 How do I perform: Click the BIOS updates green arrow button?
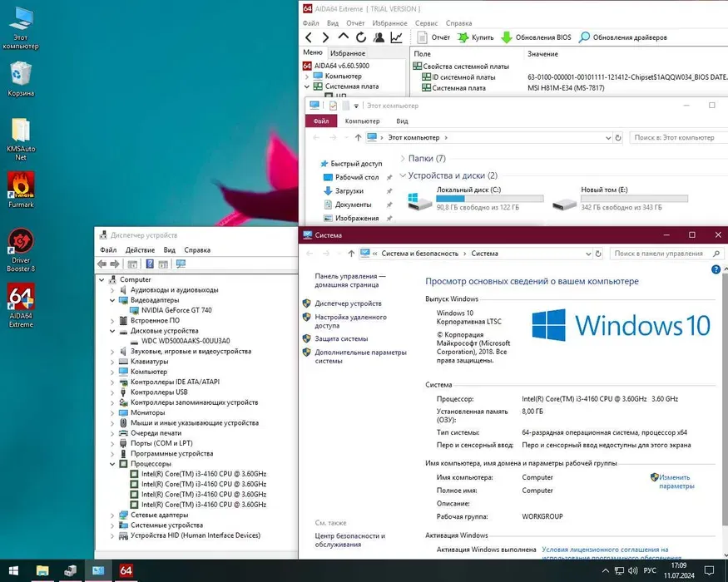click(537, 37)
